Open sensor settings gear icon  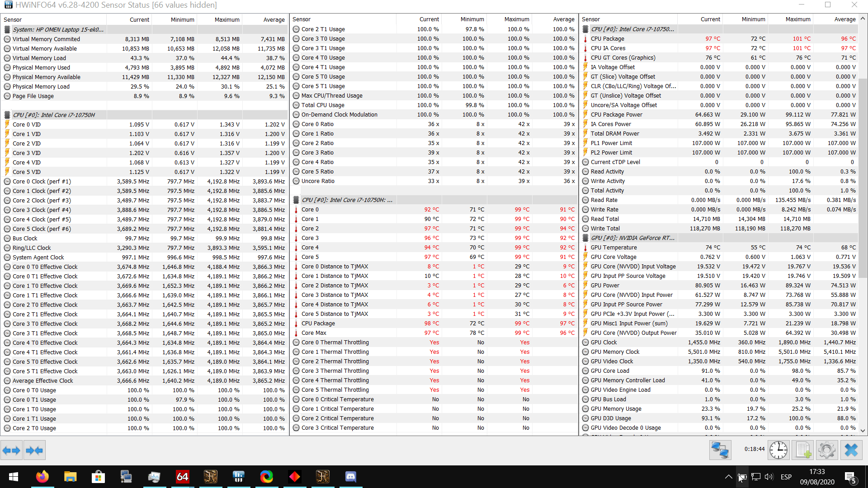[826, 450]
